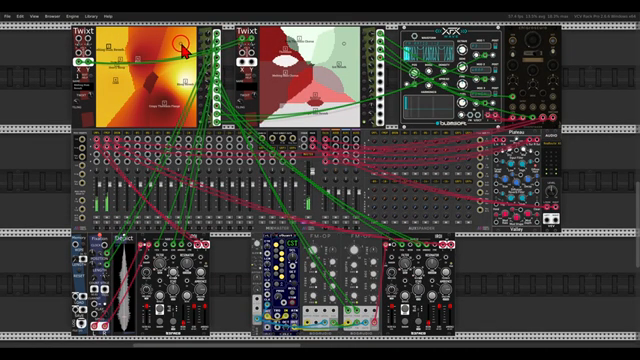Move the MixMaster track 1 fader
This screenshot has height=360, width=640.
99,185
